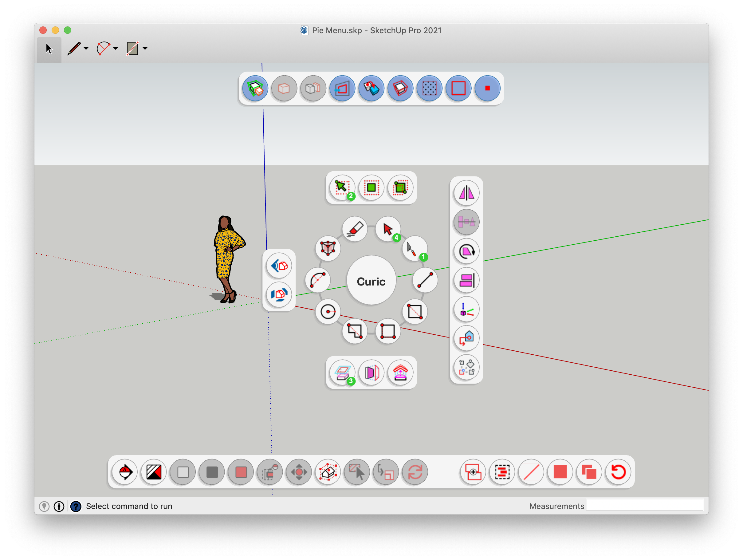
Task: Click the solid dark gray square icon
Action: coord(212,472)
